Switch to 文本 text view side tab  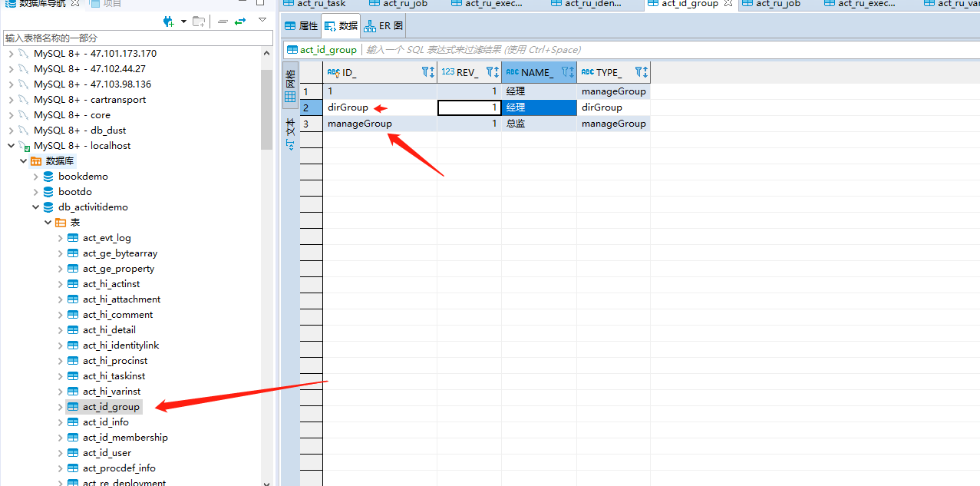(x=290, y=134)
